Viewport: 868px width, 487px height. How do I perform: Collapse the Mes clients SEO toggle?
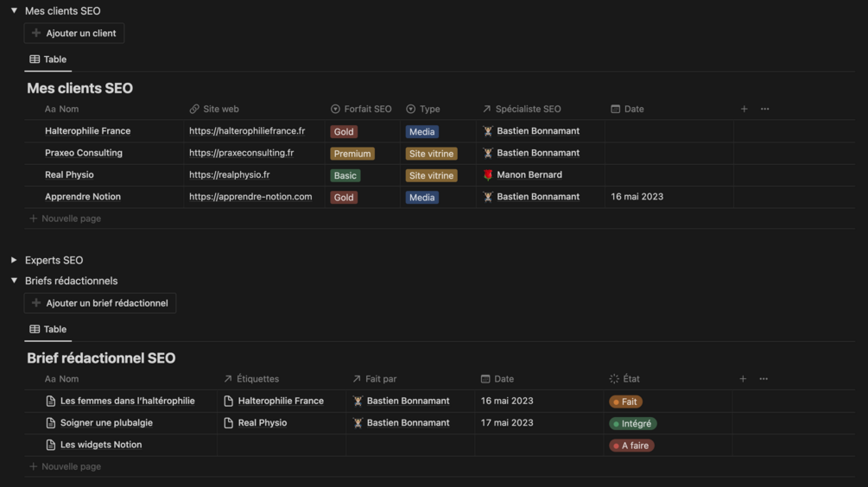(x=14, y=10)
